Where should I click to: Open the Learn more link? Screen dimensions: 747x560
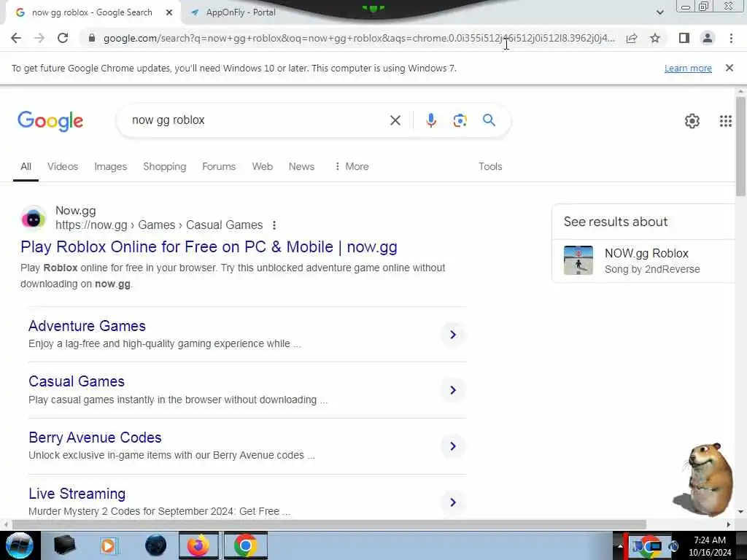coord(688,68)
